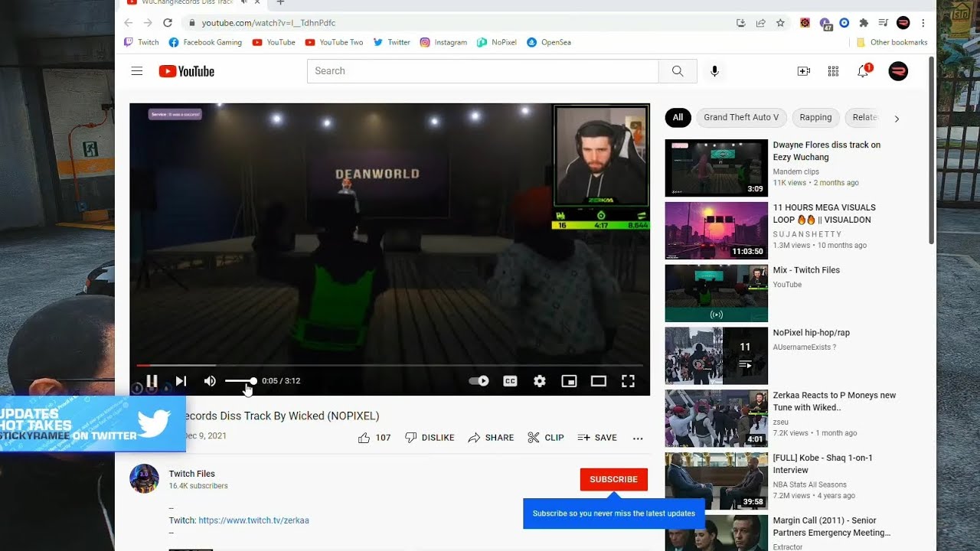The width and height of the screenshot is (980, 551).
Task: Open the OpenSea bookmark
Action: pos(549,42)
